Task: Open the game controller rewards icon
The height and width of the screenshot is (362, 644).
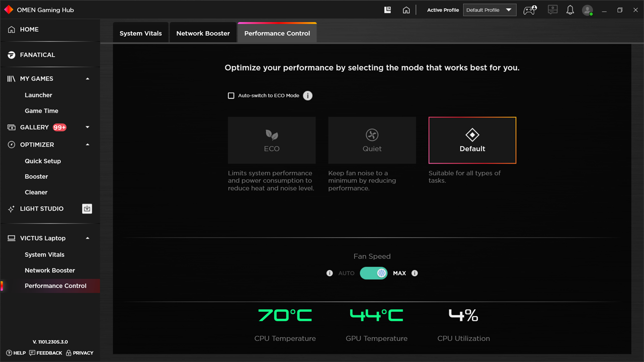Action: point(530,10)
